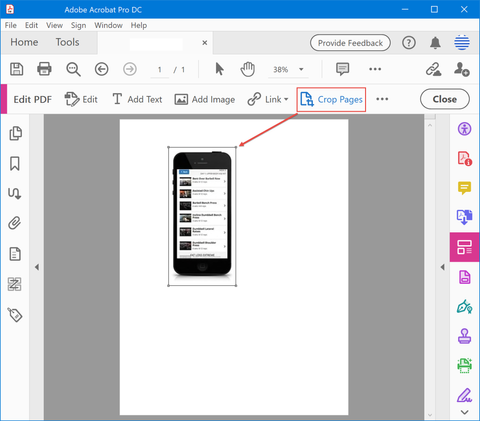
Task: Switch to the Home tab
Action: (x=24, y=42)
